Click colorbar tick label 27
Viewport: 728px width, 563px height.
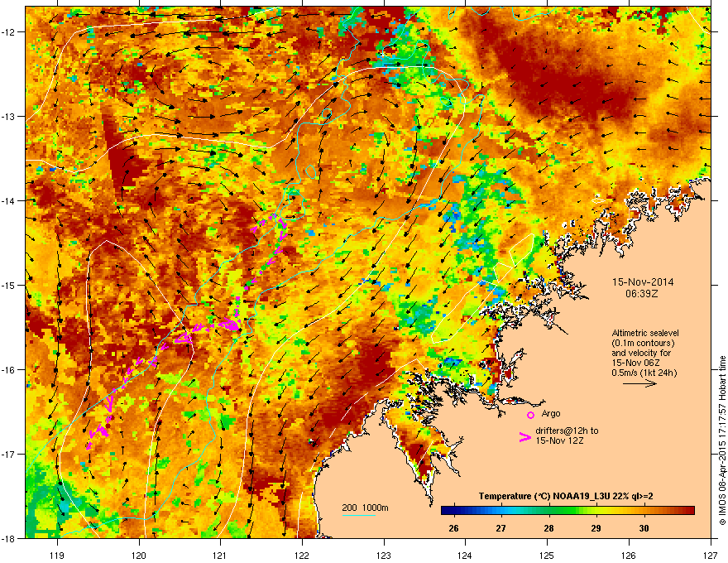tap(500, 528)
